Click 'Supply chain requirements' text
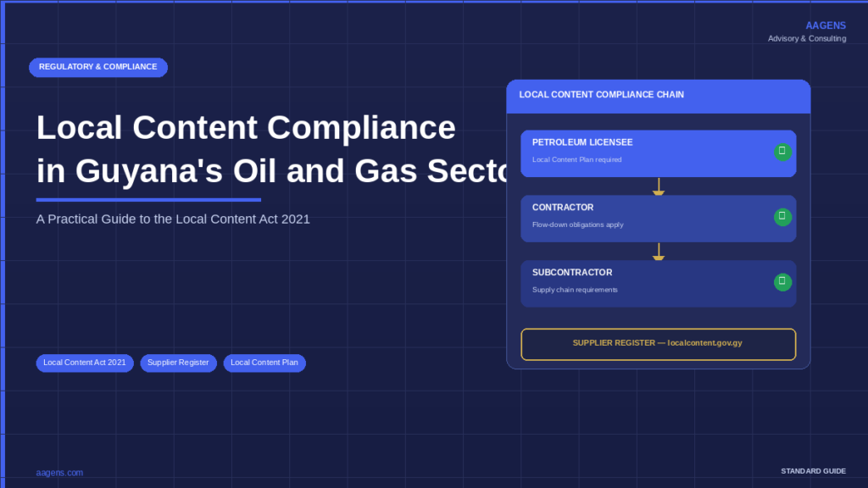868x488 pixels. pyautogui.click(x=575, y=290)
